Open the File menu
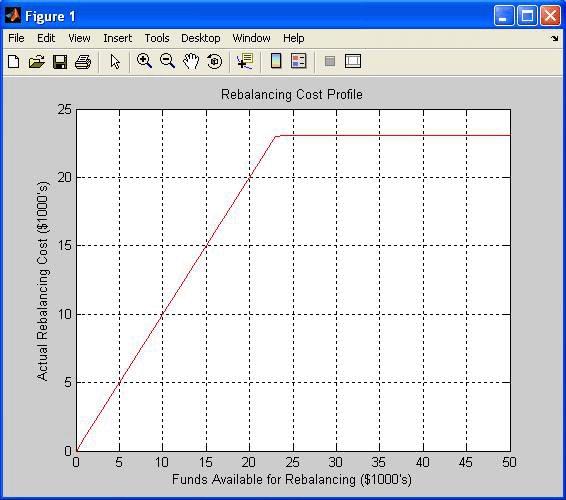This screenshot has width=566, height=500. click(x=16, y=38)
